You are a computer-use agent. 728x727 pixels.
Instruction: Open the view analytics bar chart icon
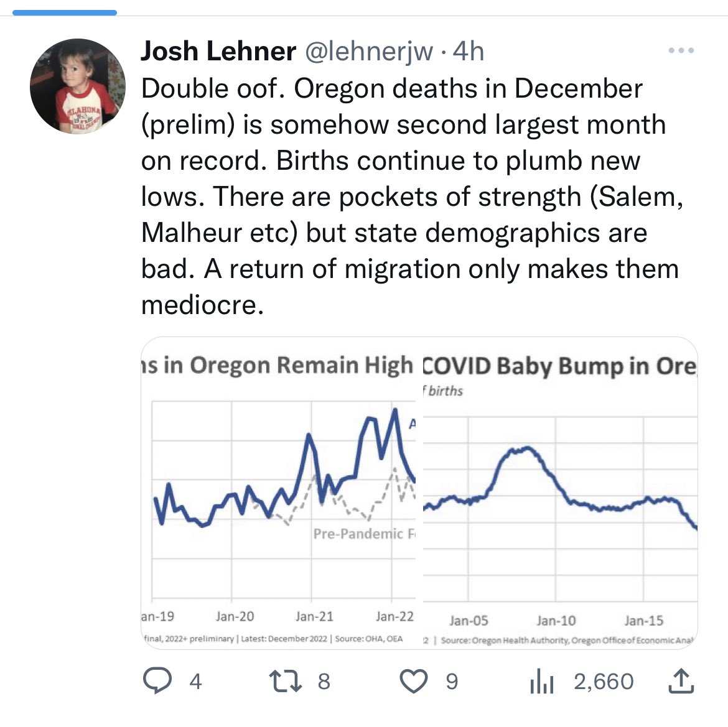tap(541, 682)
